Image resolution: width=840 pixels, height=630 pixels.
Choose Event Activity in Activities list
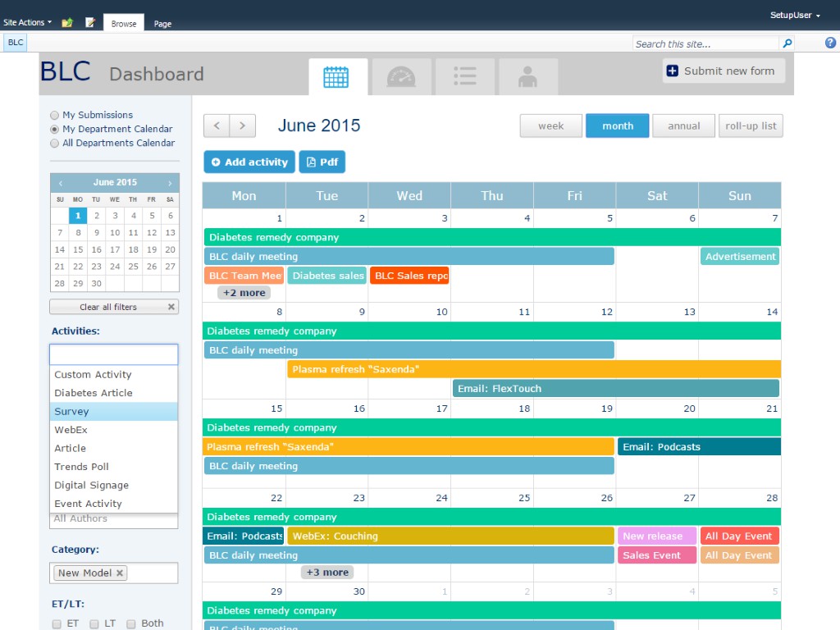click(x=113, y=504)
